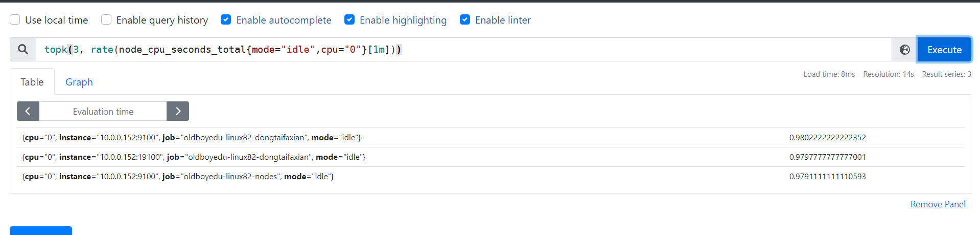The width and height of the screenshot is (980, 235).
Task: Step evaluation time backward
Action: 28,111
